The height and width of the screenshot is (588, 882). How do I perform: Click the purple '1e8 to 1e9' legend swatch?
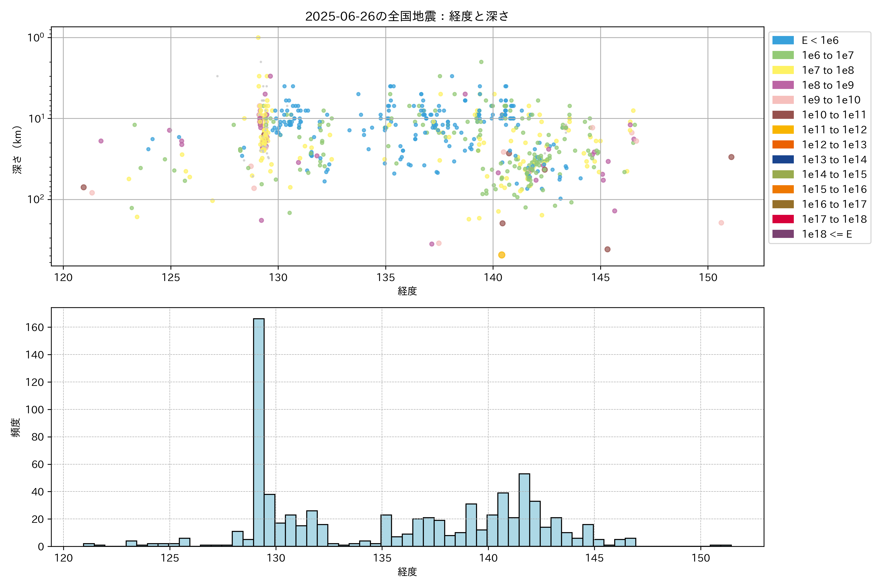coord(783,85)
